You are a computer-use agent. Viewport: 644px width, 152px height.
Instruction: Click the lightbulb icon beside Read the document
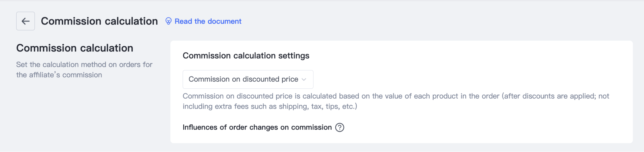pyautogui.click(x=168, y=21)
